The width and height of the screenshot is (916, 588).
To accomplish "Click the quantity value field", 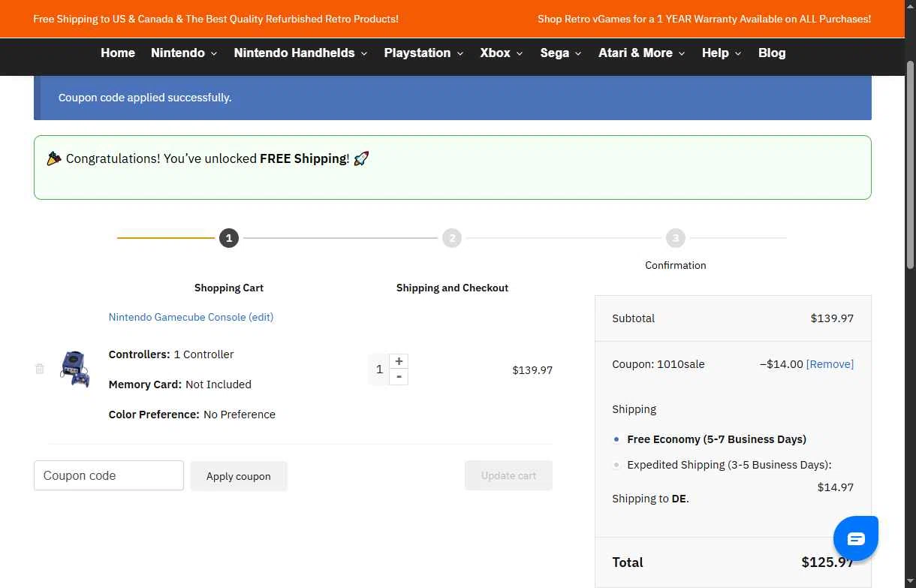I will tap(379, 369).
